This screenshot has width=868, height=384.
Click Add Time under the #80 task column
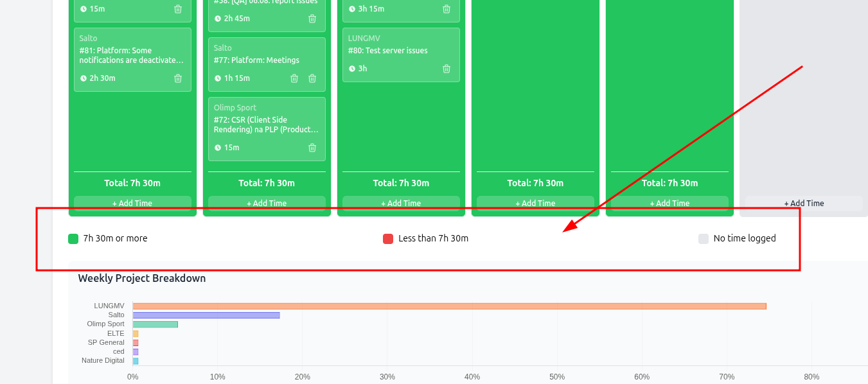[x=401, y=203]
